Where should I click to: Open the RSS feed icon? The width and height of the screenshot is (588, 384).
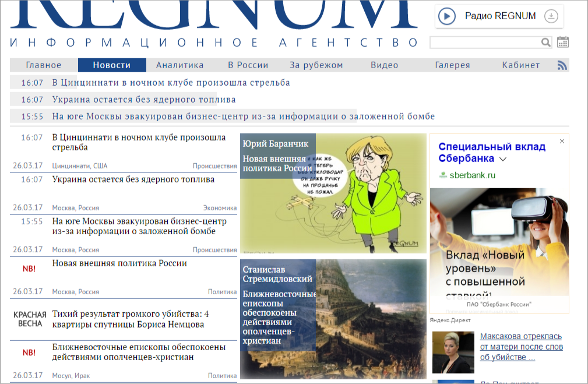click(562, 65)
